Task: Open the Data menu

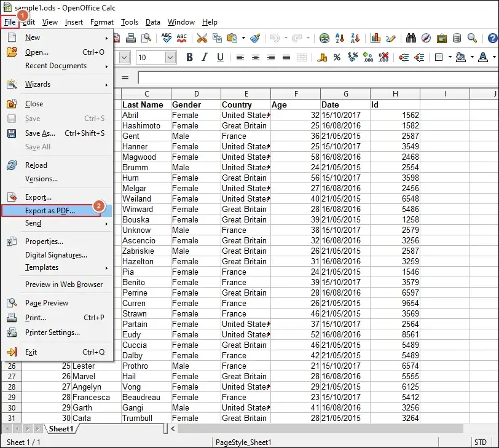Action: point(153,22)
